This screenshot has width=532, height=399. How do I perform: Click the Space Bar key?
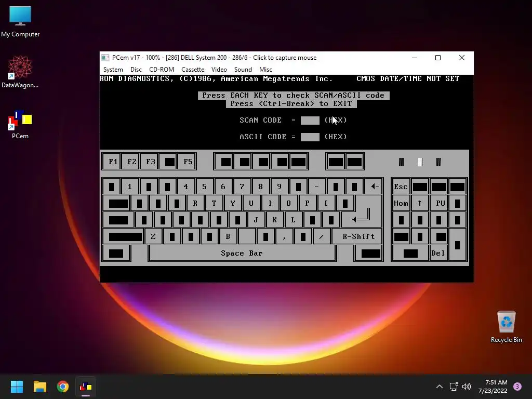(242, 253)
